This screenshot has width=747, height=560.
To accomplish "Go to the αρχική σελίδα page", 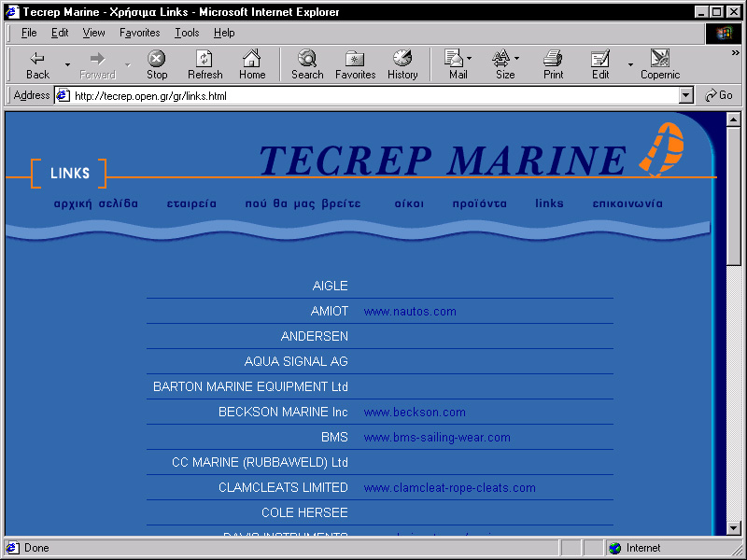I will (96, 203).
